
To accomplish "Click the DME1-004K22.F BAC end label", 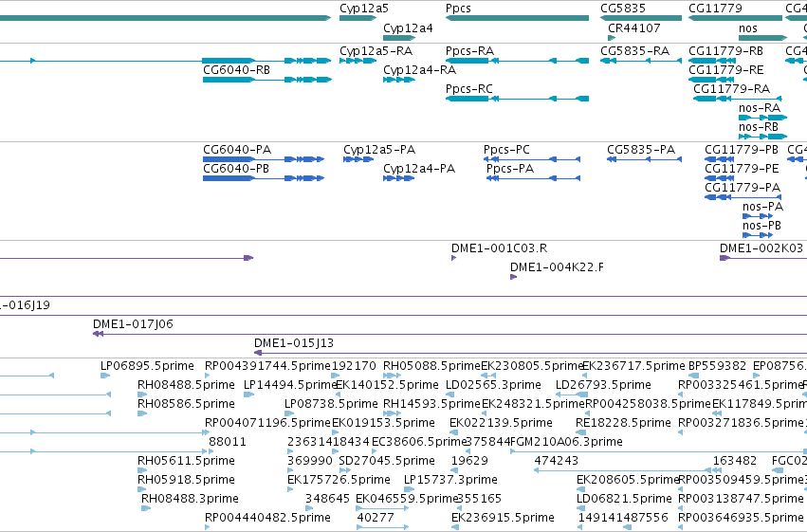I will tap(557, 267).
